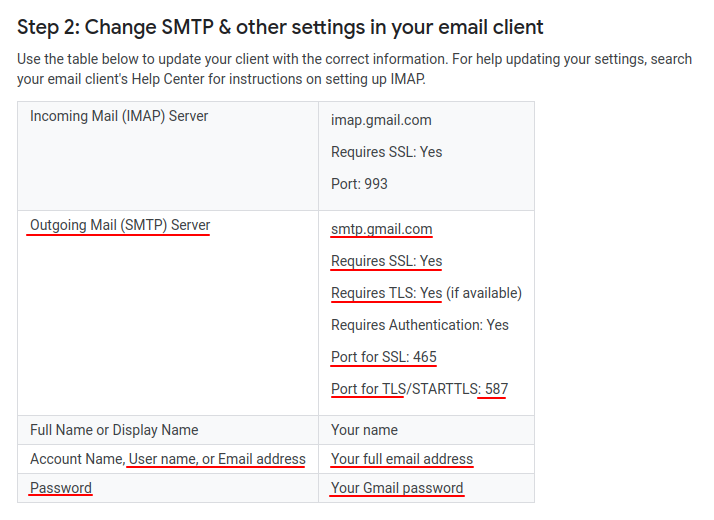Viewport: 714px width, 520px height.
Task: Select the underlined SMTP Requires SSL: Yes line
Action: tap(387, 261)
